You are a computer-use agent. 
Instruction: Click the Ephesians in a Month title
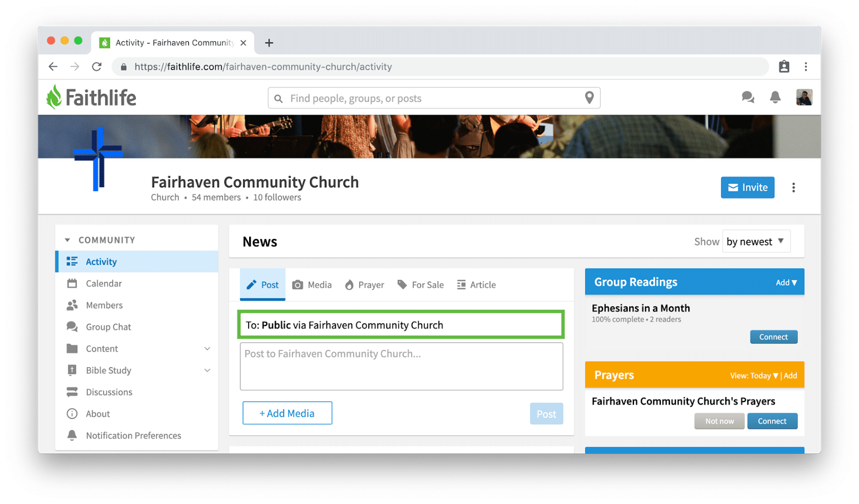pos(640,308)
